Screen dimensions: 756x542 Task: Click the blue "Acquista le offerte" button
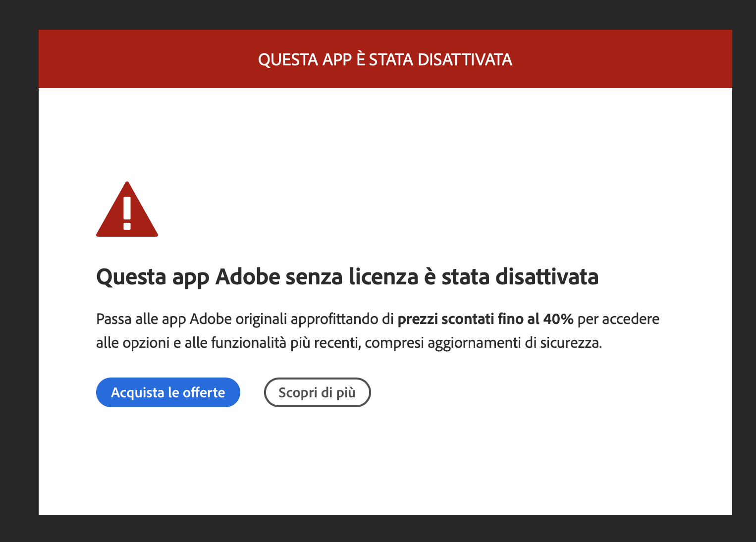[168, 392]
